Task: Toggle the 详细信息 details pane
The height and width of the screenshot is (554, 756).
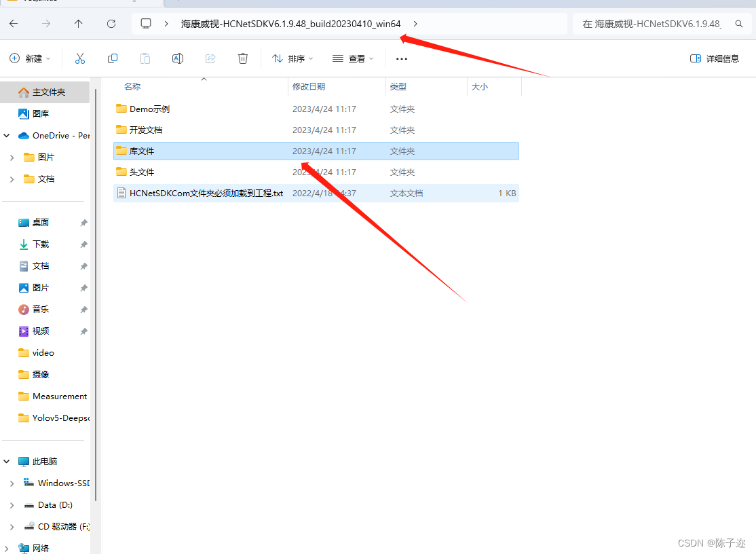Action: (x=715, y=58)
